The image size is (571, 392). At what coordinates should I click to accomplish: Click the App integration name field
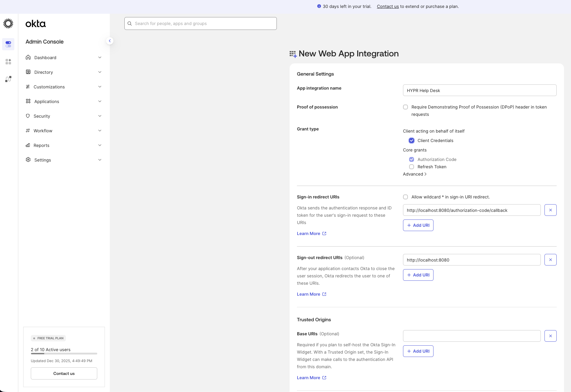[480, 91]
